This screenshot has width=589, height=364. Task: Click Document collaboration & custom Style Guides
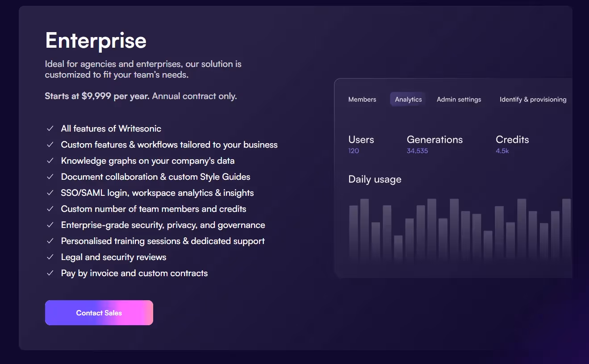(156, 177)
